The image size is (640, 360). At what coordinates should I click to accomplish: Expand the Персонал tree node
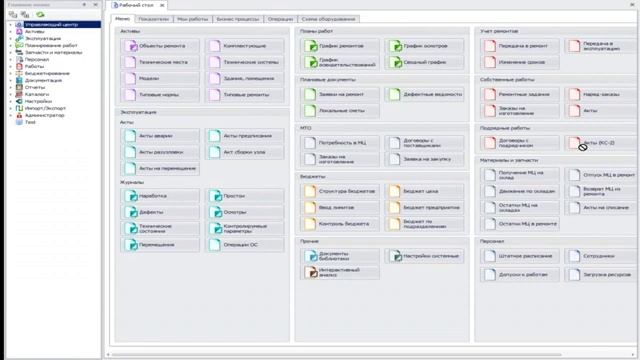(x=11, y=59)
